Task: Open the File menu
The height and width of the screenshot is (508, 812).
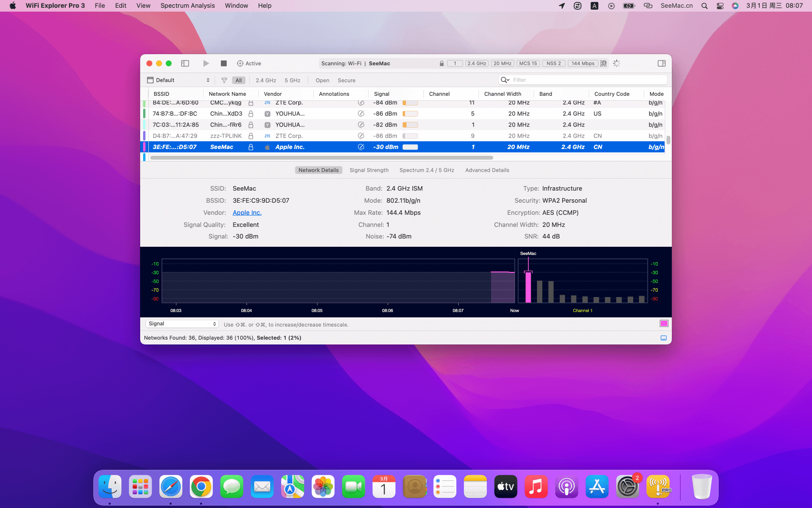Action: (x=100, y=6)
